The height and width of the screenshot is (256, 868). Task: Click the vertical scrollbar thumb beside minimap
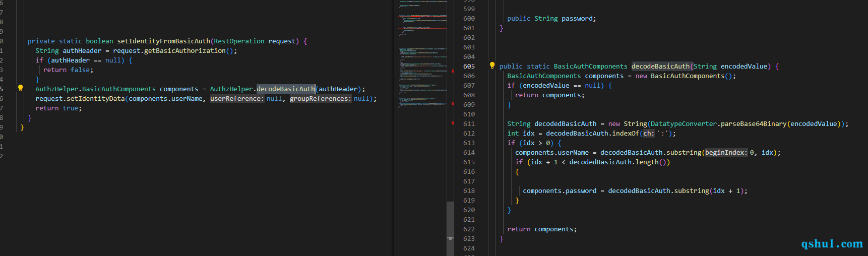[450, 228]
